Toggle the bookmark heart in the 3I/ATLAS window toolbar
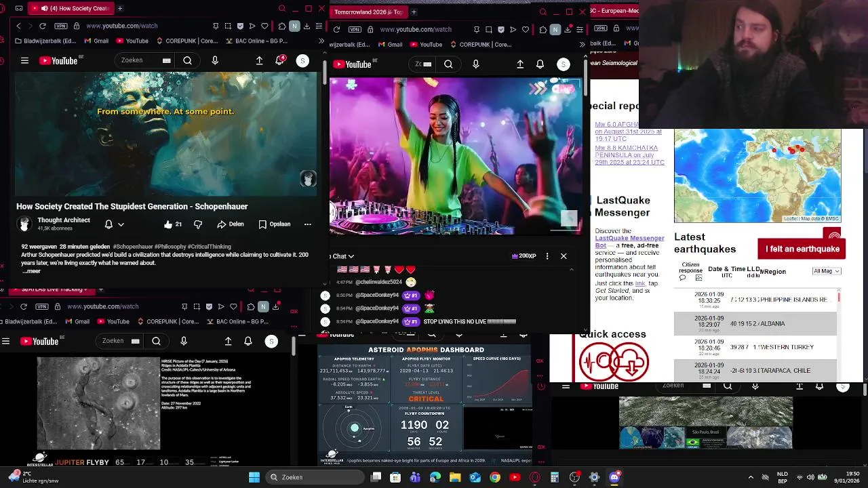The height and width of the screenshot is (488, 868). 233,306
